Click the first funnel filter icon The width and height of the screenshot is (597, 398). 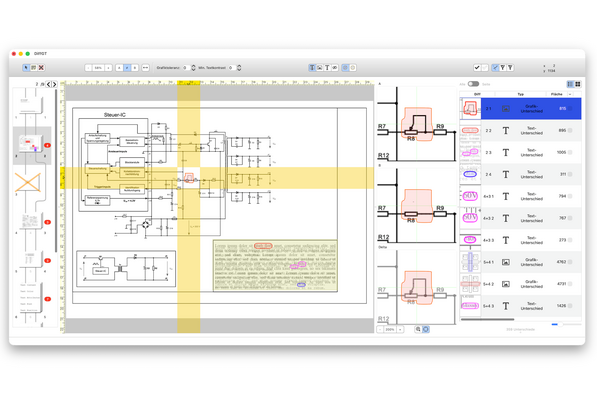(x=503, y=67)
